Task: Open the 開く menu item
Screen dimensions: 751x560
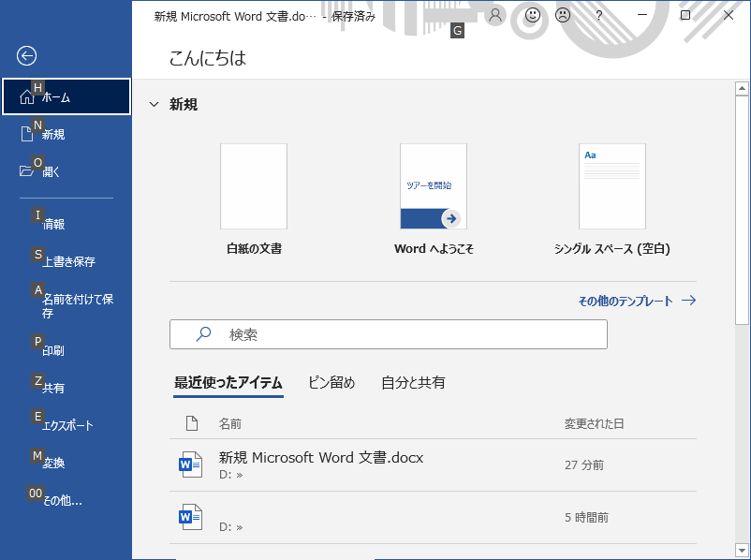Action: point(66,171)
